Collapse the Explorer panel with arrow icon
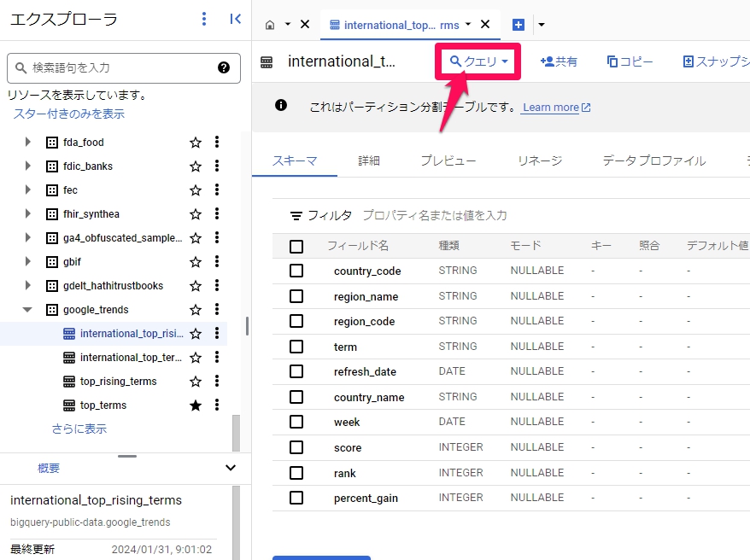This screenshot has height=560, width=750. [235, 19]
